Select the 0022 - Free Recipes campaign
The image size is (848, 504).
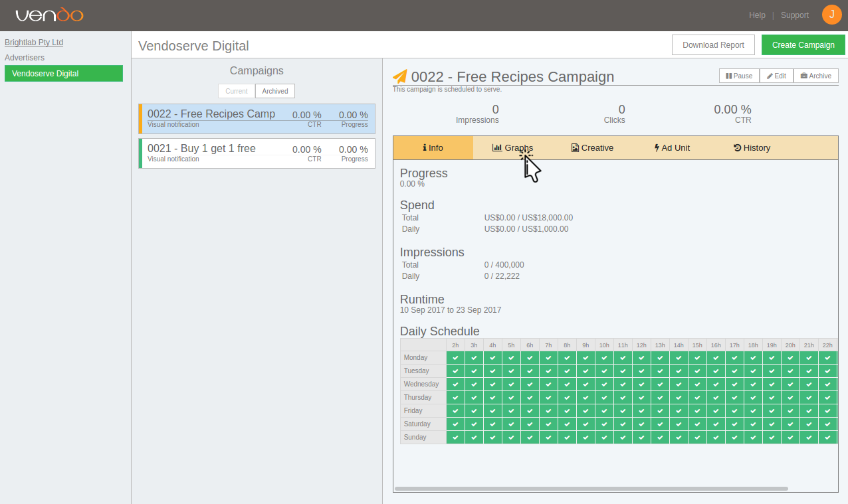click(x=257, y=119)
